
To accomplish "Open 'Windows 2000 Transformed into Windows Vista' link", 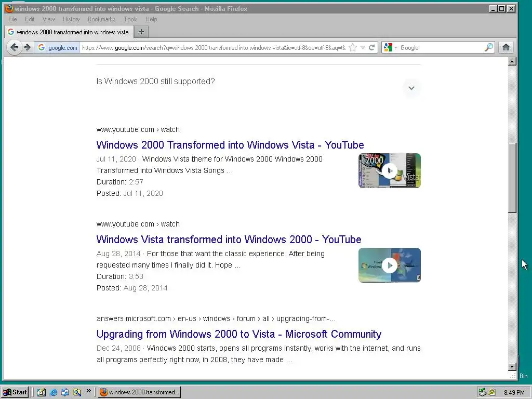I will tap(230, 145).
